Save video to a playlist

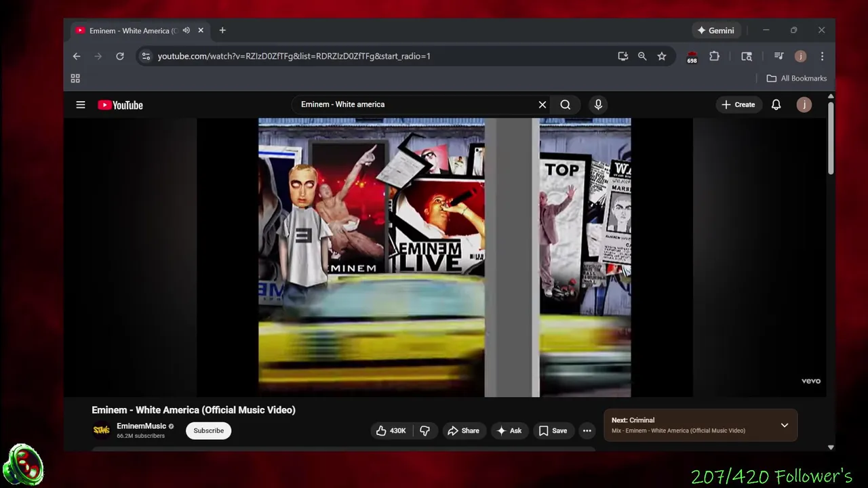(553, 430)
